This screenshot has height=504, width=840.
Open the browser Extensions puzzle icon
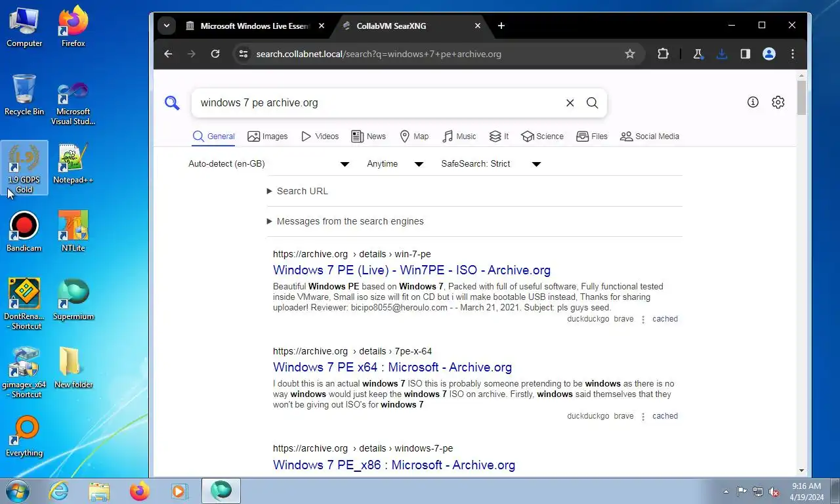point(663,54)
